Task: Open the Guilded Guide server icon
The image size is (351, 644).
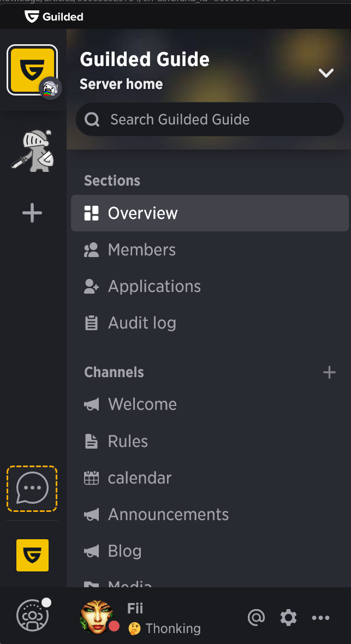Action: click(x=32, y=70)
